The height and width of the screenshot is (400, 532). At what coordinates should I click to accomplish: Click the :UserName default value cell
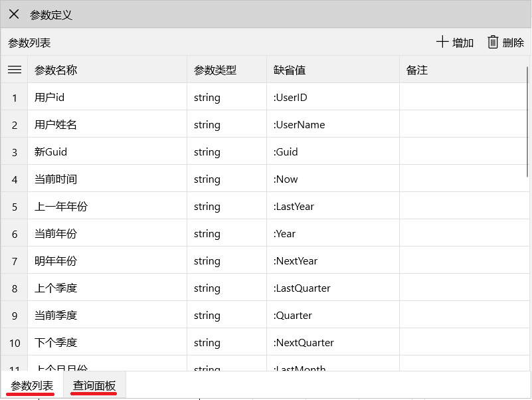pos(333,125)
